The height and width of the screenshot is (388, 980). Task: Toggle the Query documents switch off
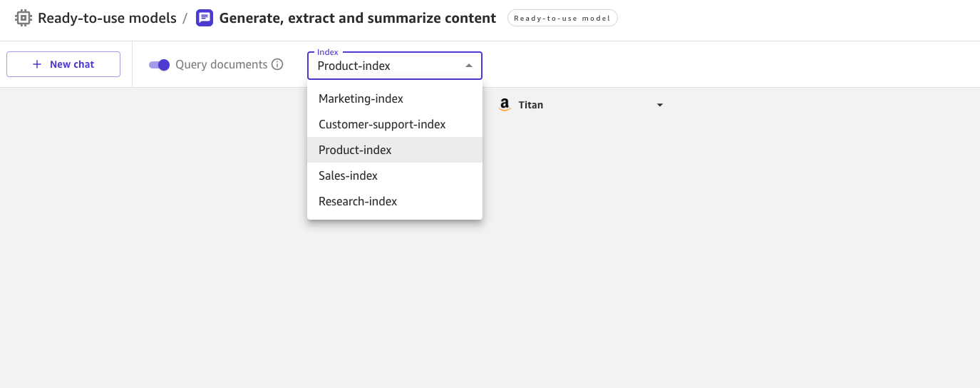(x=159, y=65)
